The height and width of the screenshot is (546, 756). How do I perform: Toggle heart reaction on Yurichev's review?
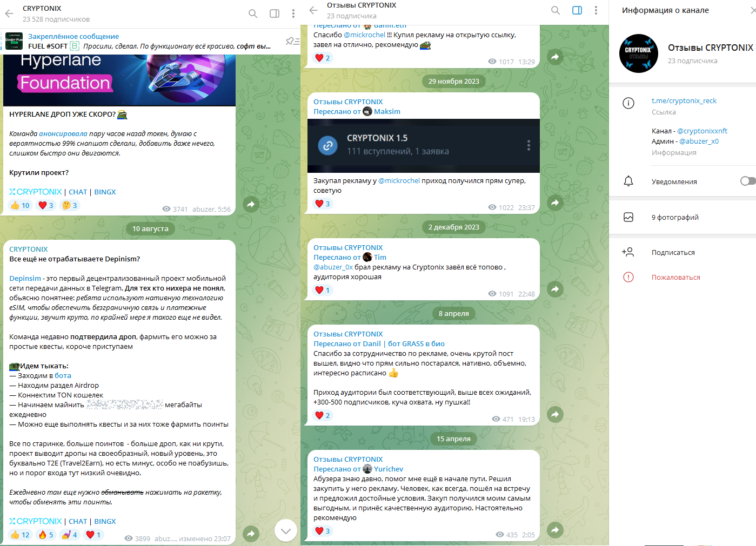click(x=323, y=531)
